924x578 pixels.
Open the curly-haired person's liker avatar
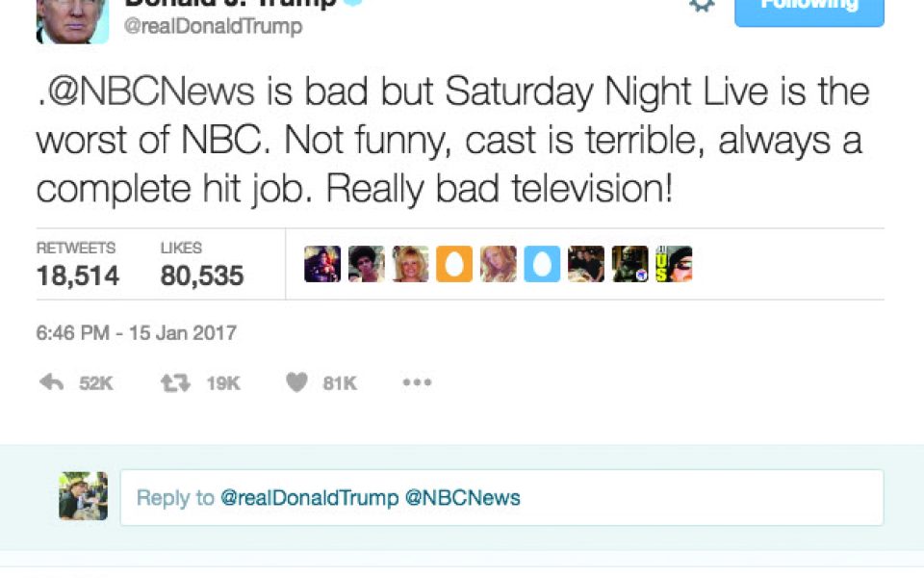(x=367, y=264)
